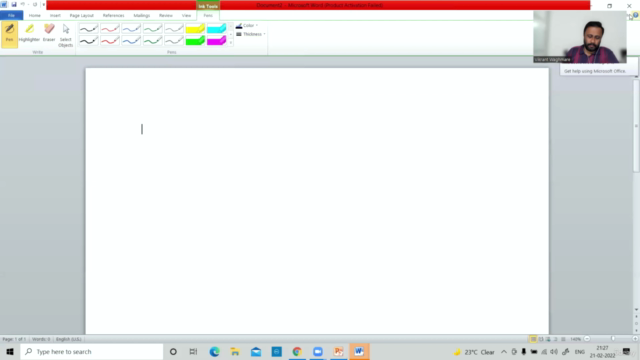Choose the green highlighter swatch
This screenshot has height=360, width=640.
(x=195, y=40)
